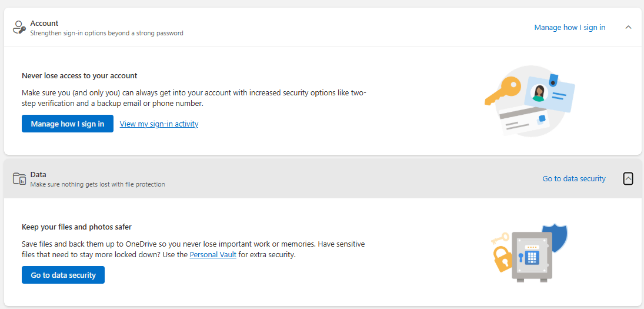Click the safe and padlock illustration
644x309 pixels.
[x=529, y=252]
